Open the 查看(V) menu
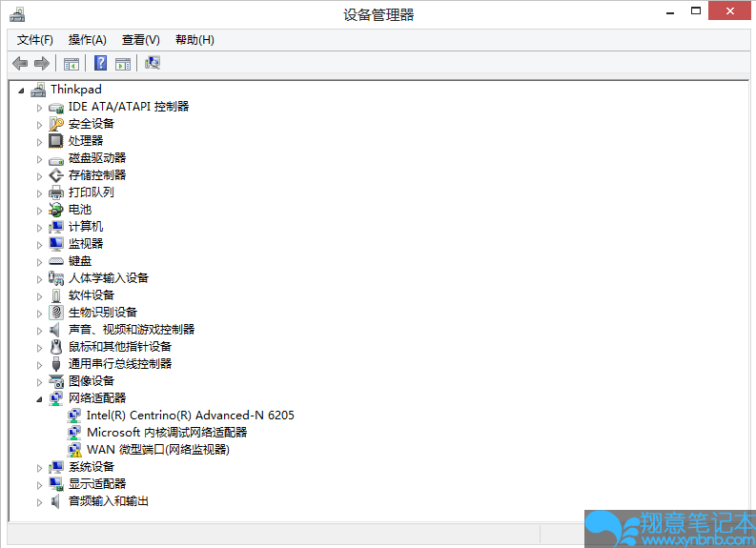 (141, 40)
